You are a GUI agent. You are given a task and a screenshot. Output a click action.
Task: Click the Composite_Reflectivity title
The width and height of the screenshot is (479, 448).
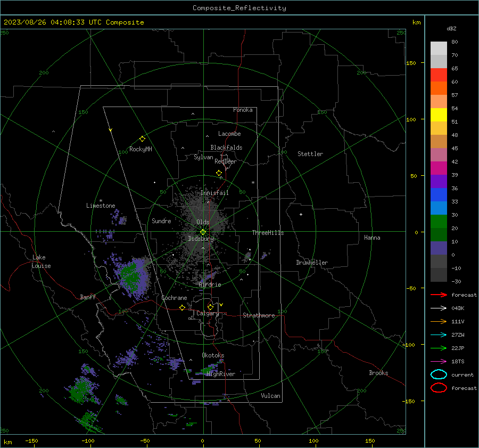pos(239,8)
